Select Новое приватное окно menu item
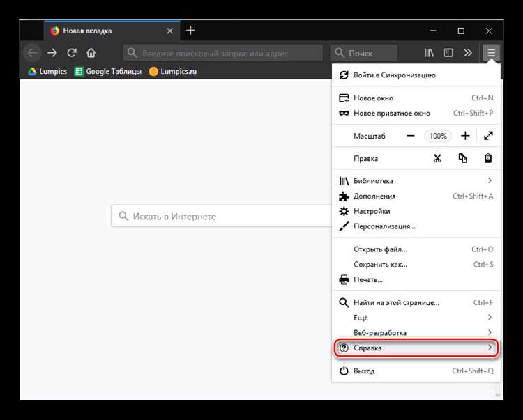 tap(392, 114)
